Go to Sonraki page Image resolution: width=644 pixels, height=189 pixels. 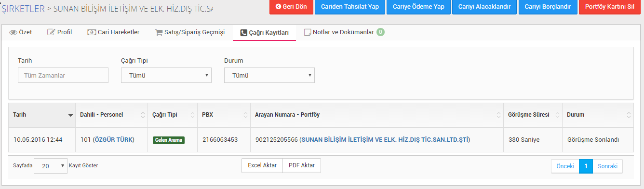(608, 166)
